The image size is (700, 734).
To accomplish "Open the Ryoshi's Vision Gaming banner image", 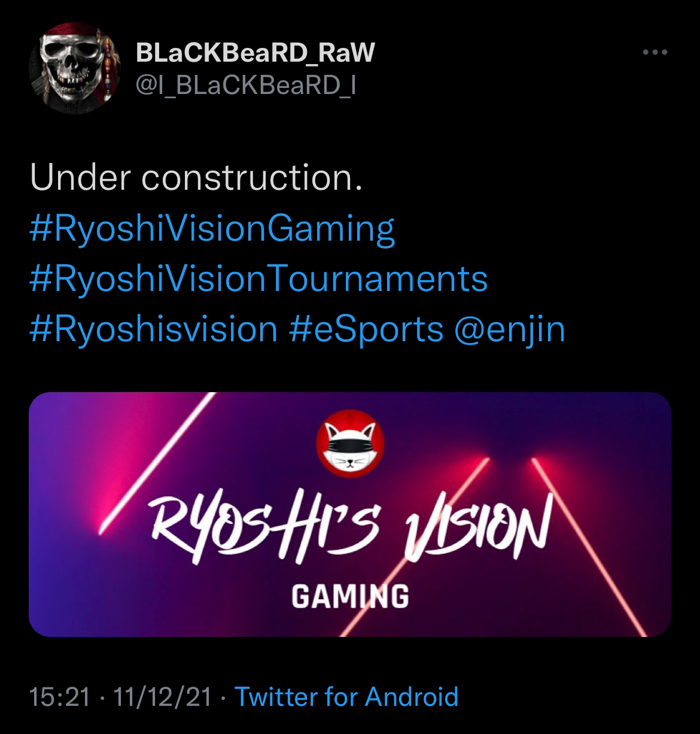I will (350, 514).
